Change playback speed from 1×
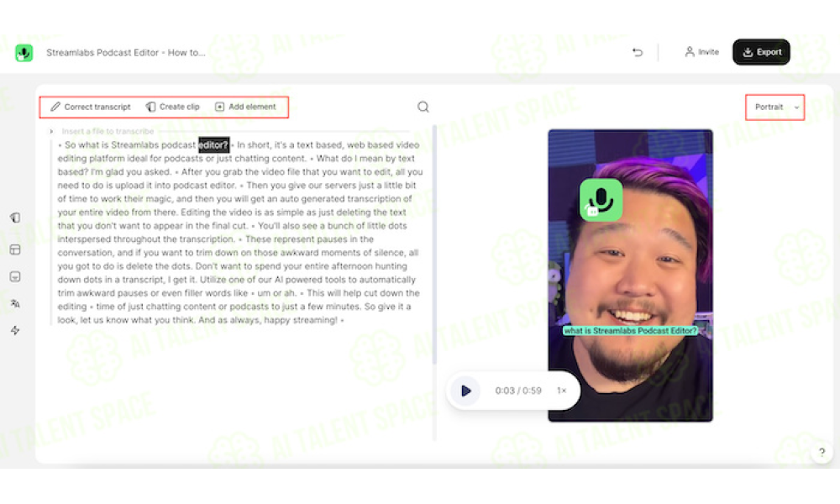Screen dimensions: 840x504 pyautogui.click(x=561, y=391)
